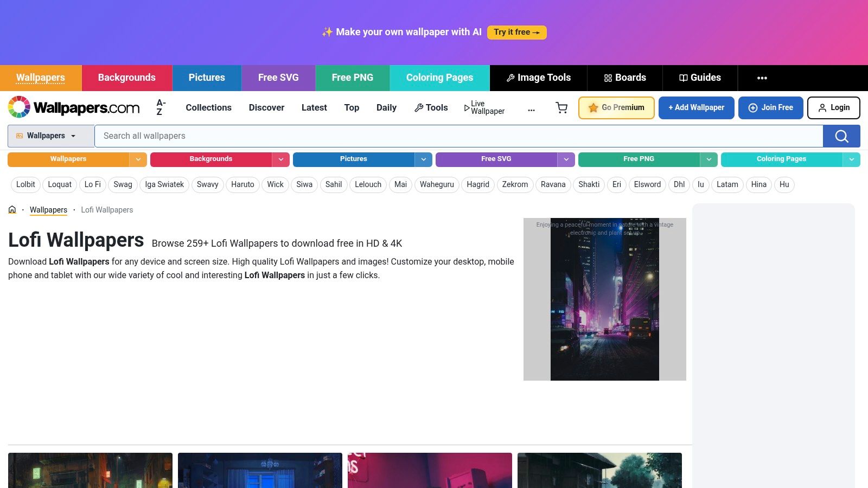
Task: Click the Latest navigation item
Action: 314,107
